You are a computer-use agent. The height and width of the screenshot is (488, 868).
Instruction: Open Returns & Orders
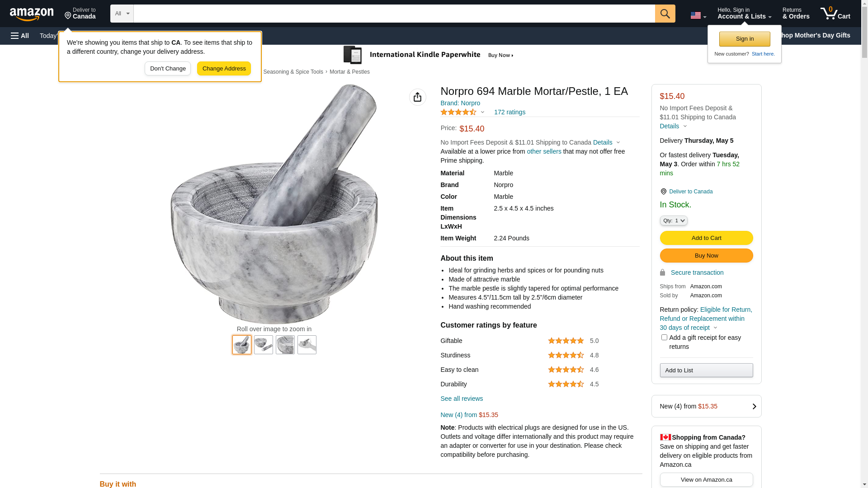coord(796,14)
